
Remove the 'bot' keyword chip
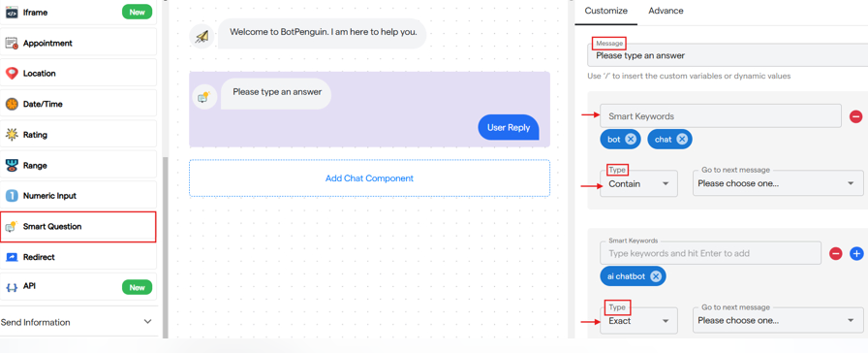pyautogui.click(x=631, y=139)
